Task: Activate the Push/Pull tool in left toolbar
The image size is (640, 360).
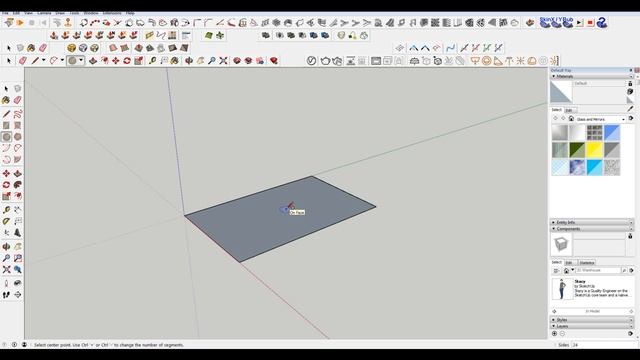Action: 17,174
